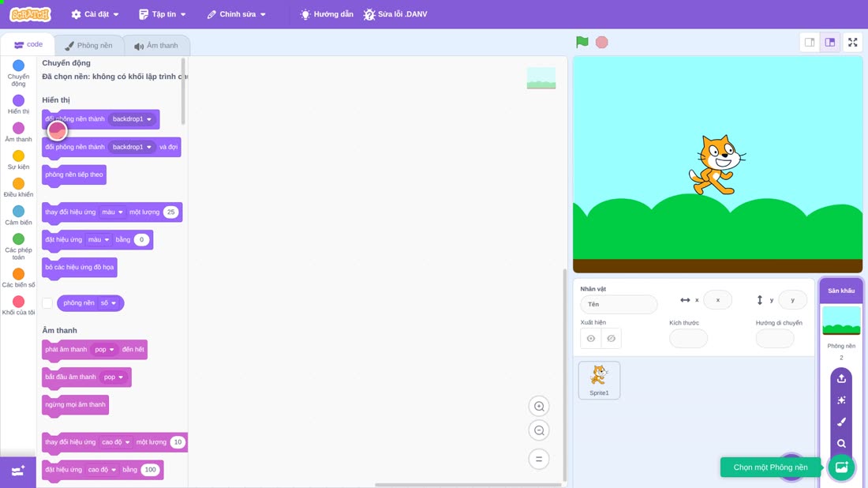Pick a surprise backdrop with the sparkle icon

[841, 400]
